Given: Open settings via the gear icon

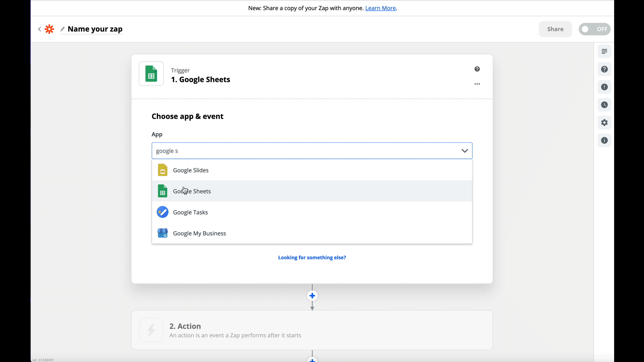Looking at the screenshot, I should pos(604,123).
